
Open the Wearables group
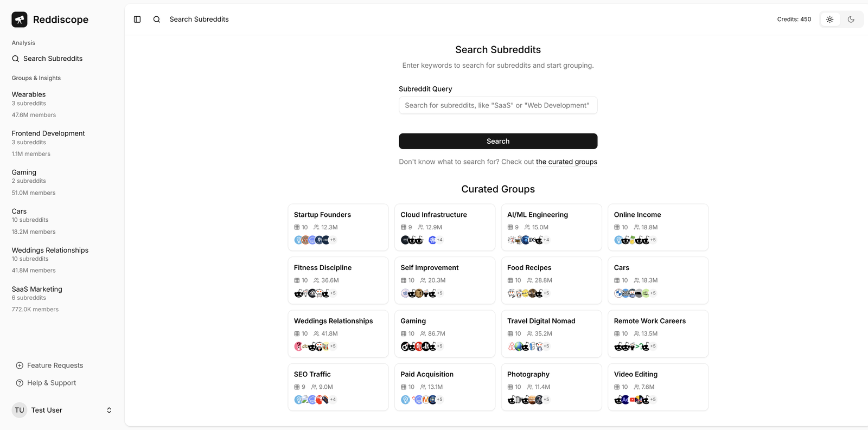tap(29, 94)
